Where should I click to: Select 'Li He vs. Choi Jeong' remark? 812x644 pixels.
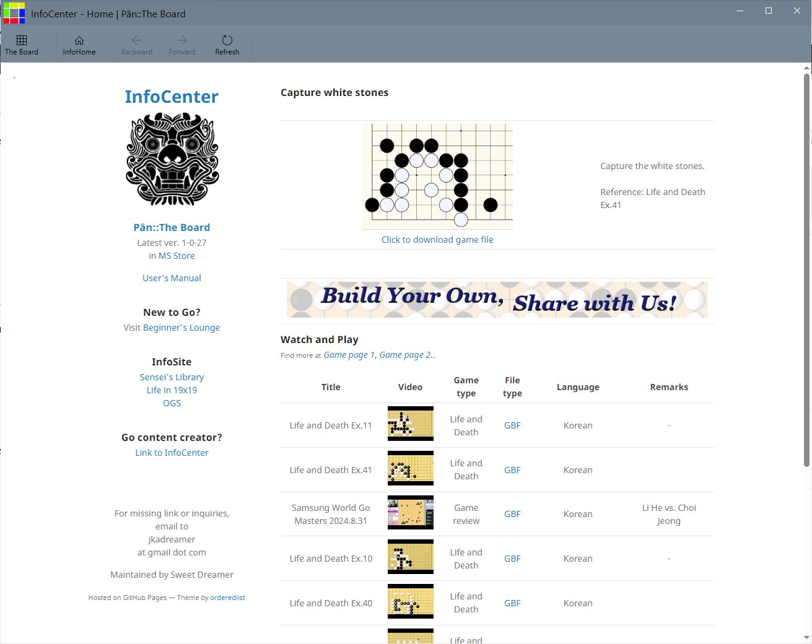point(669,514)
